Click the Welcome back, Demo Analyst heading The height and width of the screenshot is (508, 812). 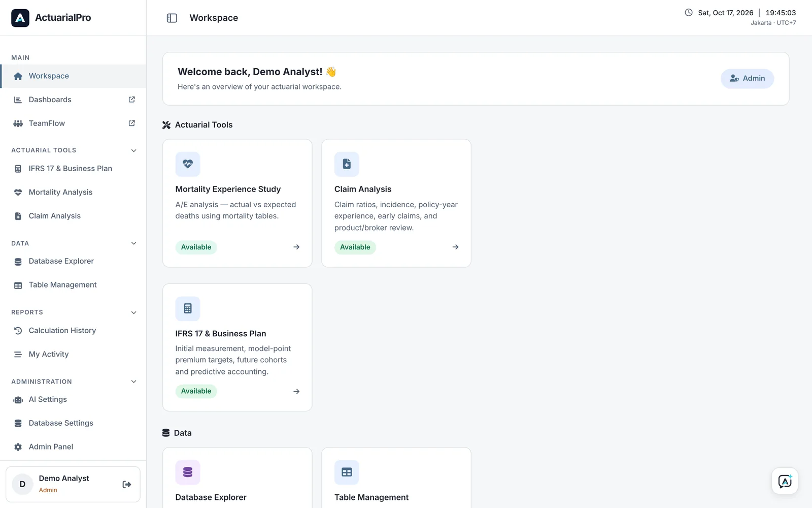point(257,72)
